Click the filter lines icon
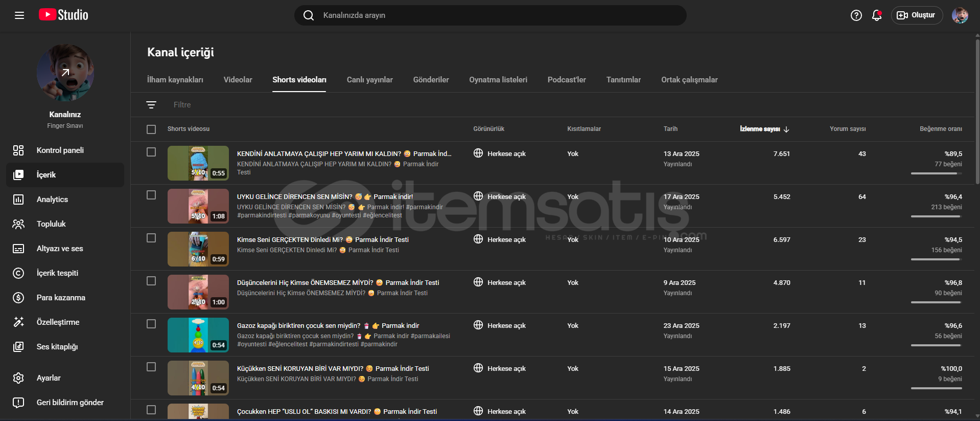The width and height of the screenshot is (980, 421). 151,105
